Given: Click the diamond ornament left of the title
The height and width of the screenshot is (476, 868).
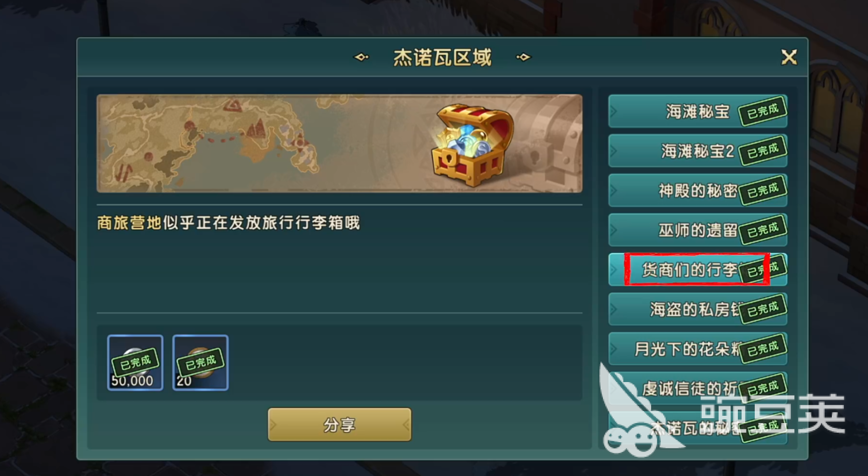Looking at the screenshot, I should (x=361, y=57).
